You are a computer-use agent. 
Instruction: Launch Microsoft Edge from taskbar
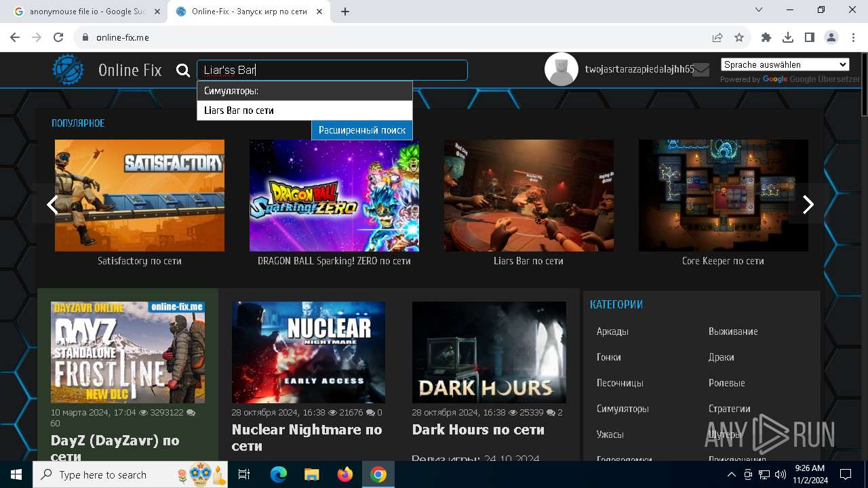click(279, 474)
